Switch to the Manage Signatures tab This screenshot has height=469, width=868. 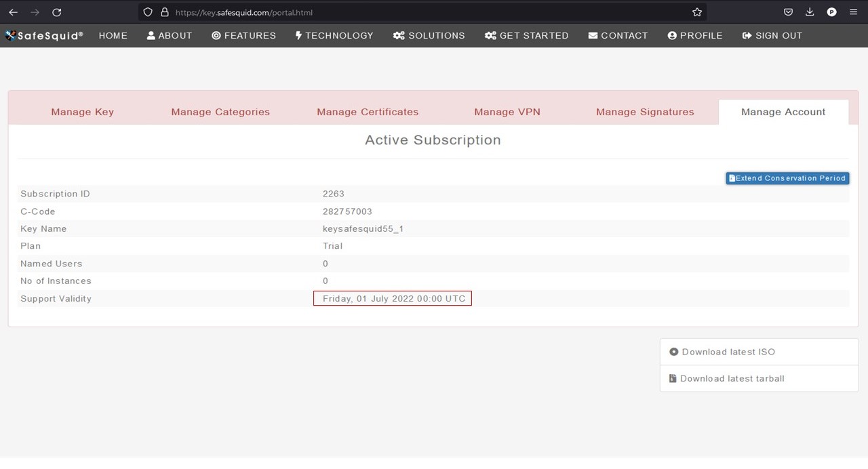coord(645,112)
